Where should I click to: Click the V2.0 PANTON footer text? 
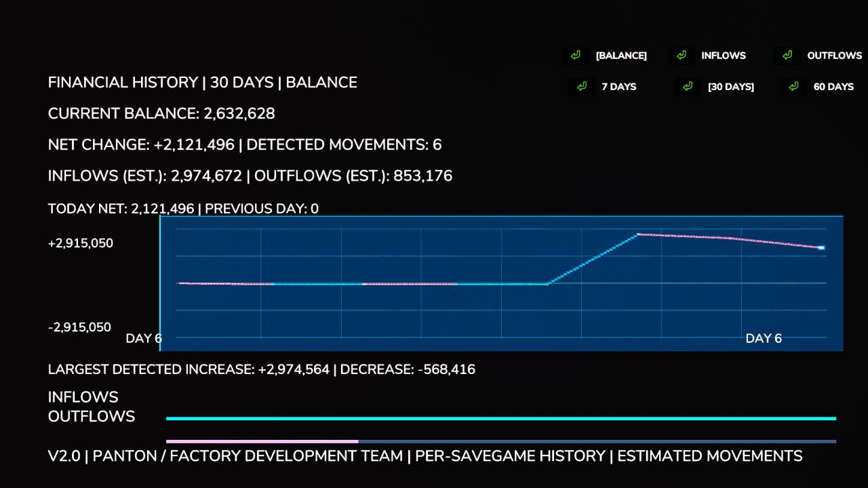pos(425,456)
